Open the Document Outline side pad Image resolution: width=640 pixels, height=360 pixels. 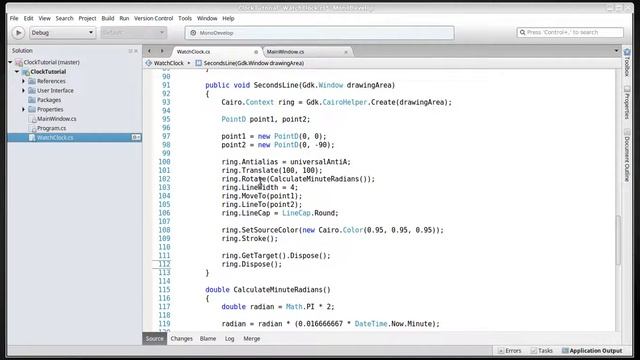(x=627, y=155)
